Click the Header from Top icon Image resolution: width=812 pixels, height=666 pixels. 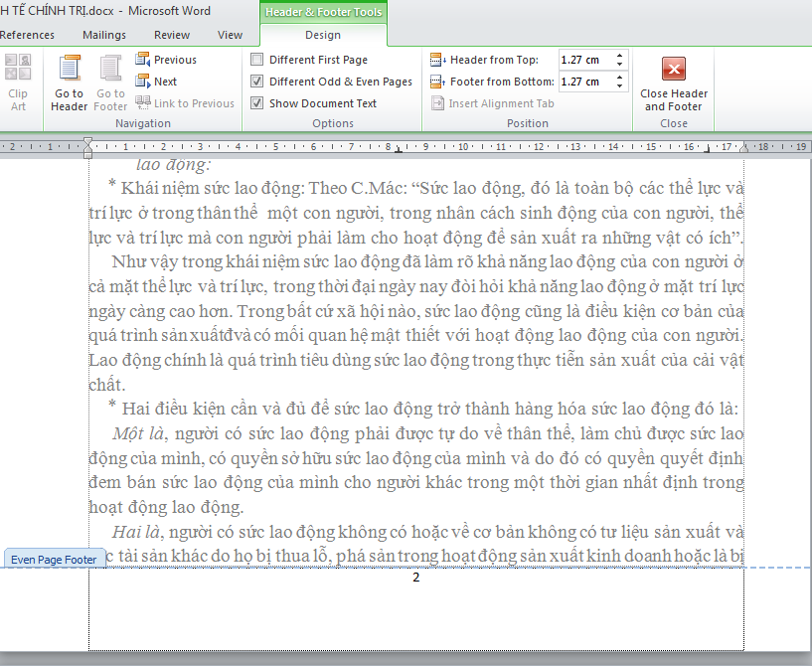coord(438,60)
